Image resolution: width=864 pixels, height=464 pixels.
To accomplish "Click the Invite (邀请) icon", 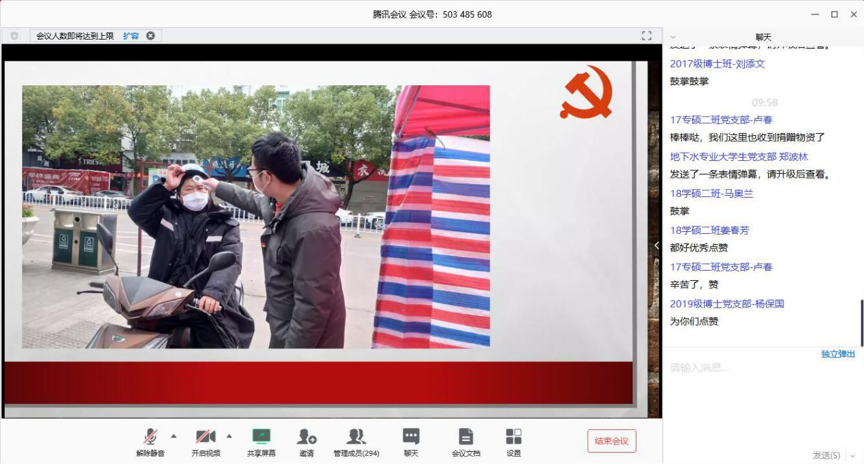I will [306, 441].
